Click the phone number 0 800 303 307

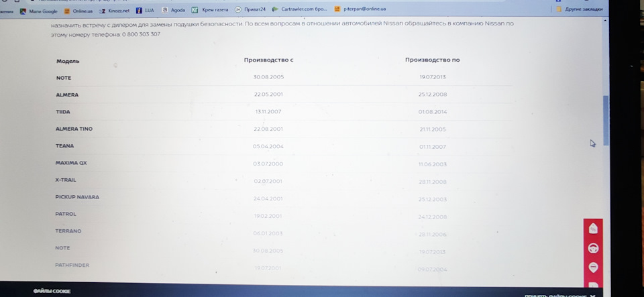[x=141, y=34]
